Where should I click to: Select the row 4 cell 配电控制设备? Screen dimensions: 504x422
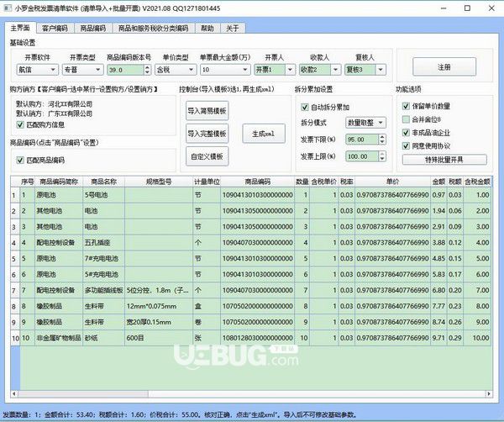59,242
